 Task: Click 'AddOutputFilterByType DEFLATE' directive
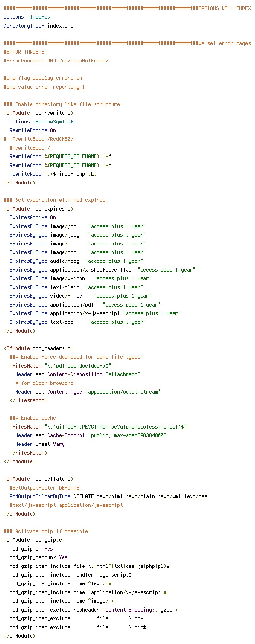(108, 496)
